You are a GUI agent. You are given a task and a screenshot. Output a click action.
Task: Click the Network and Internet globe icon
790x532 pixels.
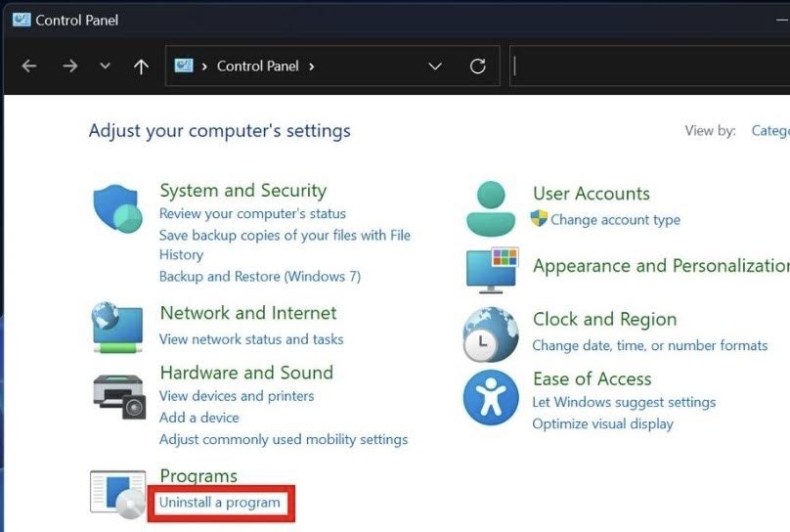click(x=117, y=327)
